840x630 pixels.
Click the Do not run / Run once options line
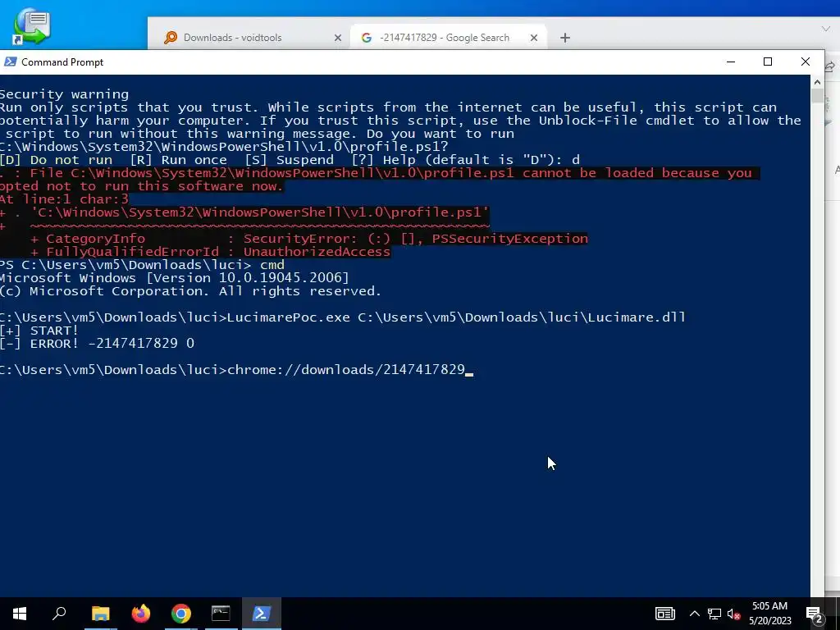point(290,160)
